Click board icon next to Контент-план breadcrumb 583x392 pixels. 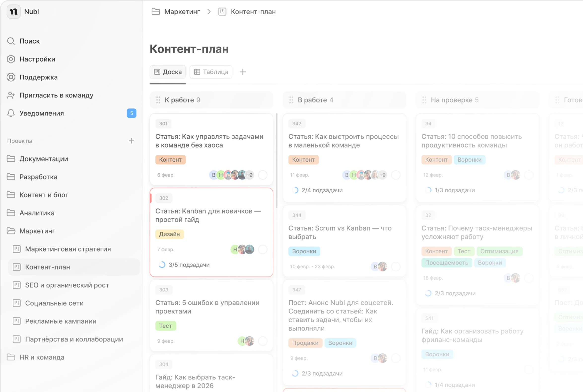click(x=222, y=11)
